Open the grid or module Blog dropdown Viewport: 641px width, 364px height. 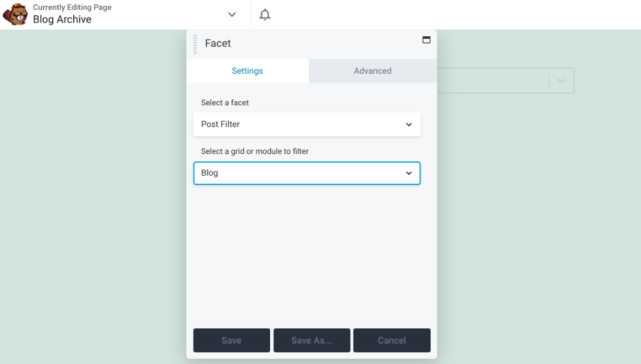tap(306, 173)
